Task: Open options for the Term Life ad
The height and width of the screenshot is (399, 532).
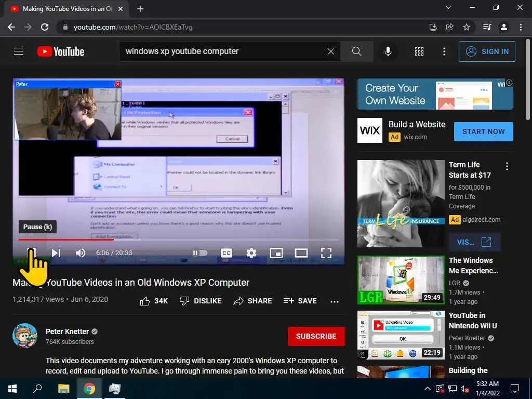Action: (x=507, y=166)
